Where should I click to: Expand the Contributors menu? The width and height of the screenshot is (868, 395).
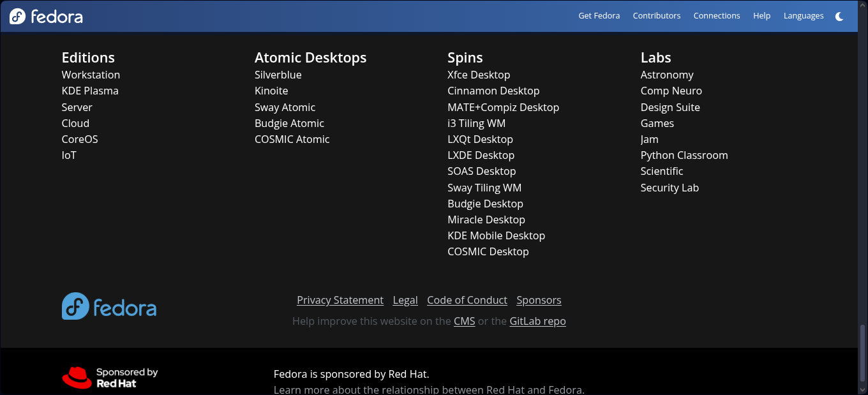[656, 16]
